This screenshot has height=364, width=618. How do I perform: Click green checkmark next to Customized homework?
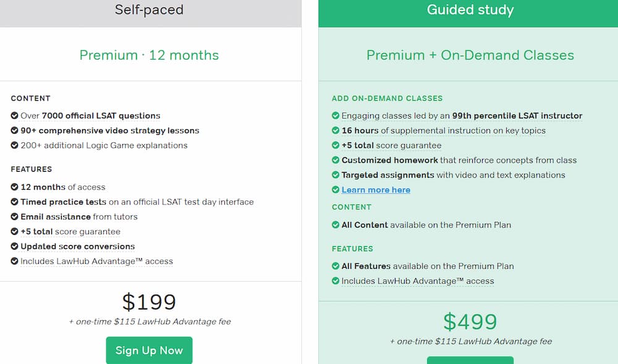coord(336,160)
